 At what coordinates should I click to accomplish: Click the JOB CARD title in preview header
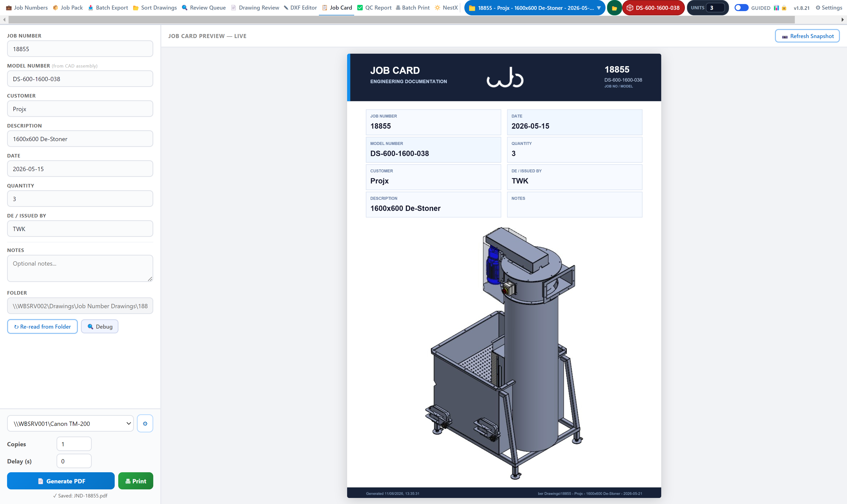click(395, 70)
